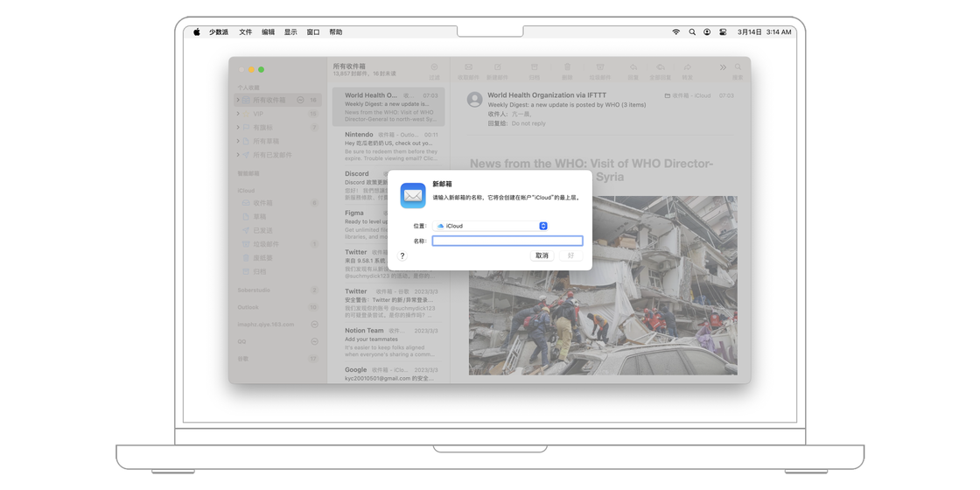
Task: Click the 名称 mailbox name text field
Action: pyautogui.click(x=507, y=241)
